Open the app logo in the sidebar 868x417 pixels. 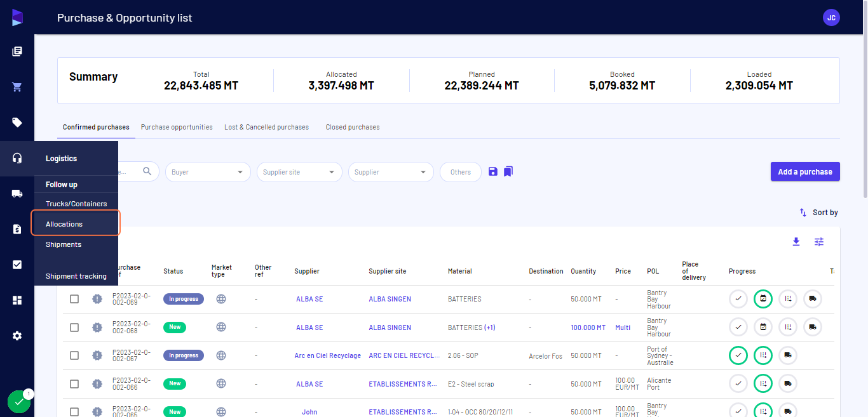tap(17, 17)
